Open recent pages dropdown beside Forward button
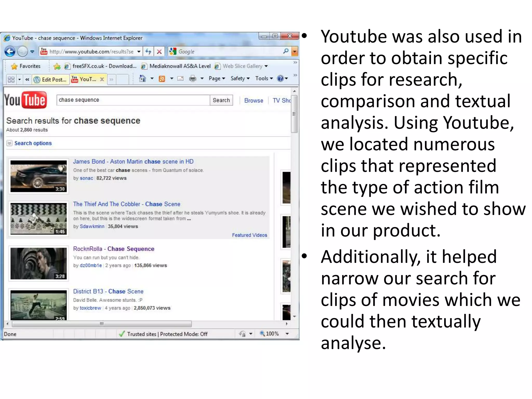This screenshot has width=532, height=399. [x=32, y=51]
